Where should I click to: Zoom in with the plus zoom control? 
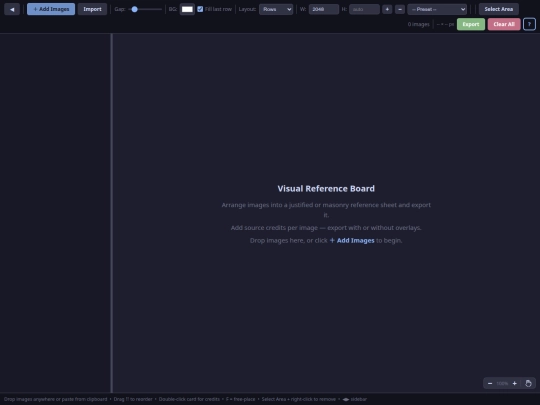click(515, 383)
